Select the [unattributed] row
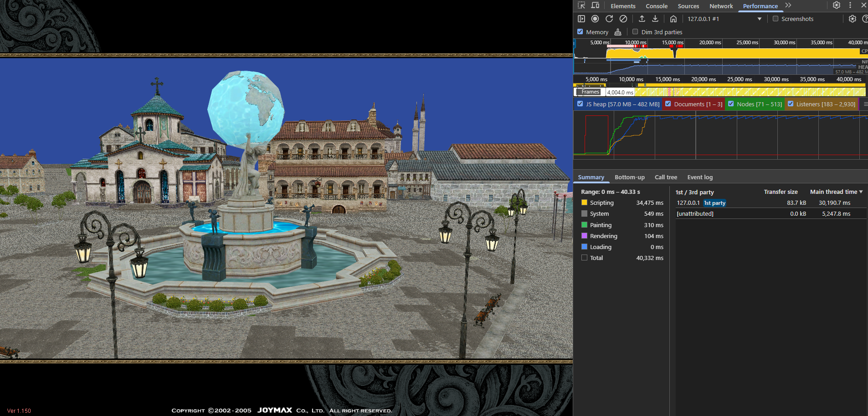The height and width of the screenshot is (416, 868). point(771,214)
